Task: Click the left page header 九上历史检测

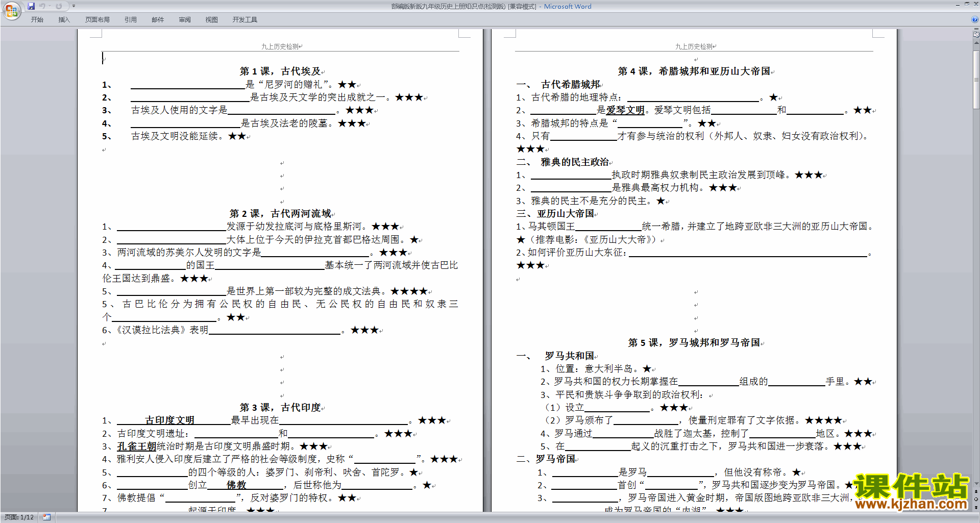Action: [x=281, y=46]
